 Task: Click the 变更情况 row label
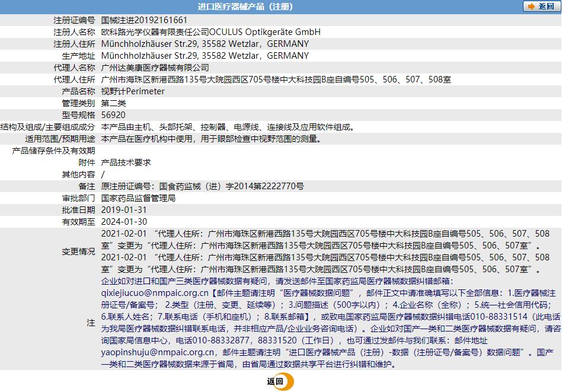coord(78,251)
